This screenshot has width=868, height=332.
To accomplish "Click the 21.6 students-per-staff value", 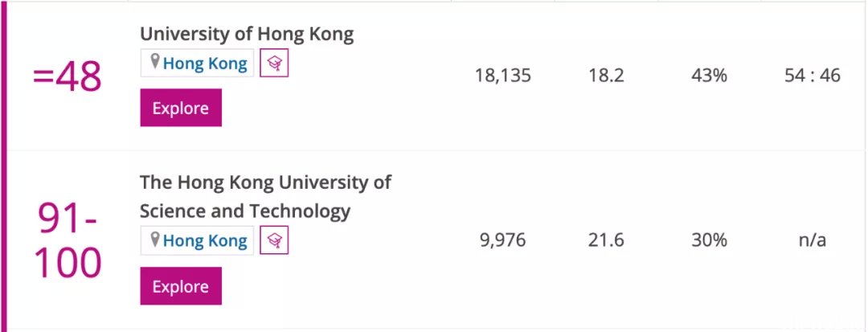I will tap(606, 240).
